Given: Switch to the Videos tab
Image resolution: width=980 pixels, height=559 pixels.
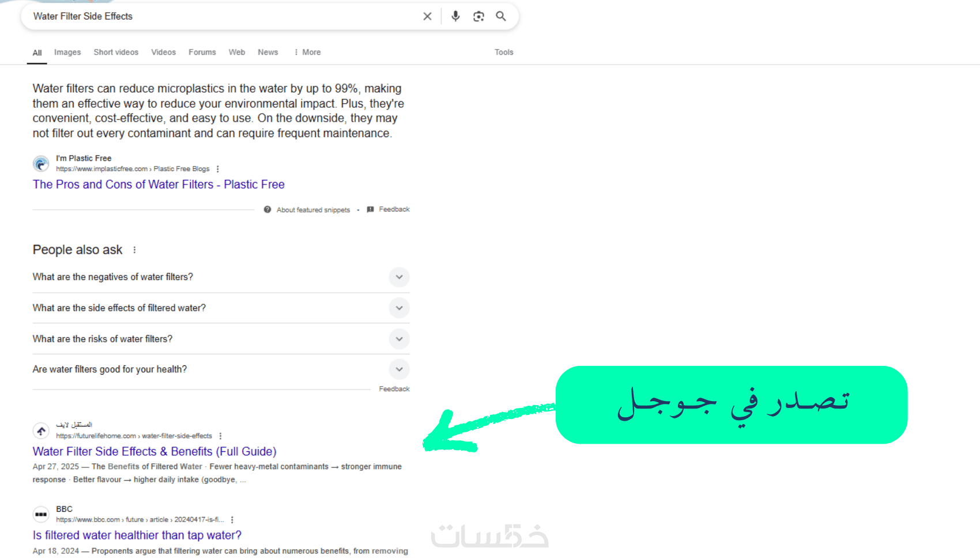Looking at the screenshot, I should 163,52.
